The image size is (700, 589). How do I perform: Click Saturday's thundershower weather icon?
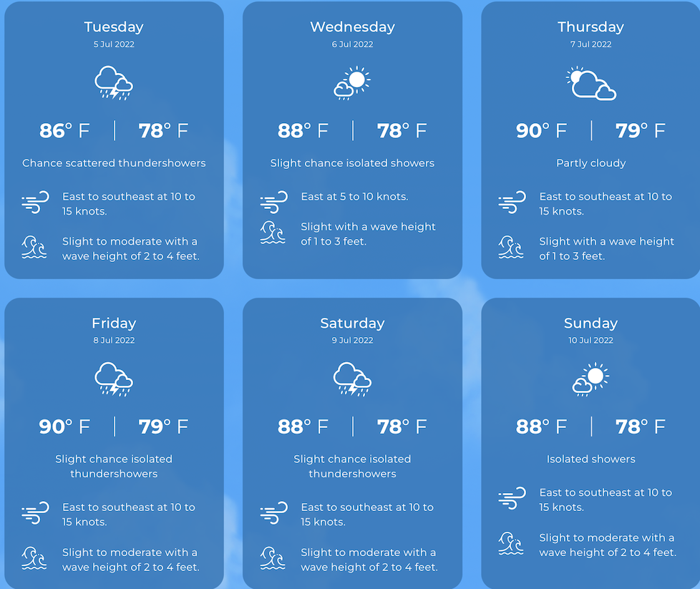point(352,379)
